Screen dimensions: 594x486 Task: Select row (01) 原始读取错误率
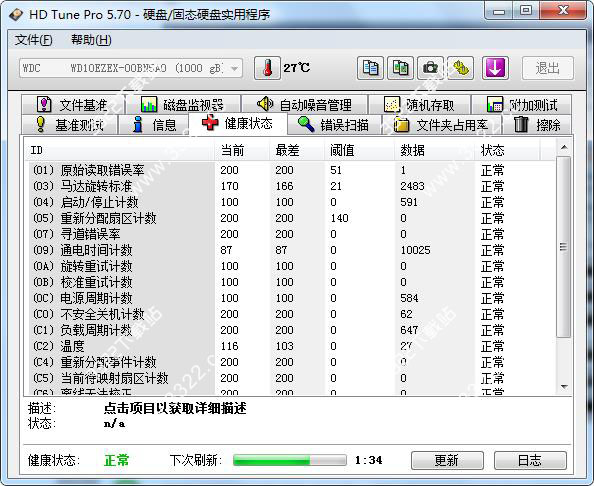tap(292, 170)
